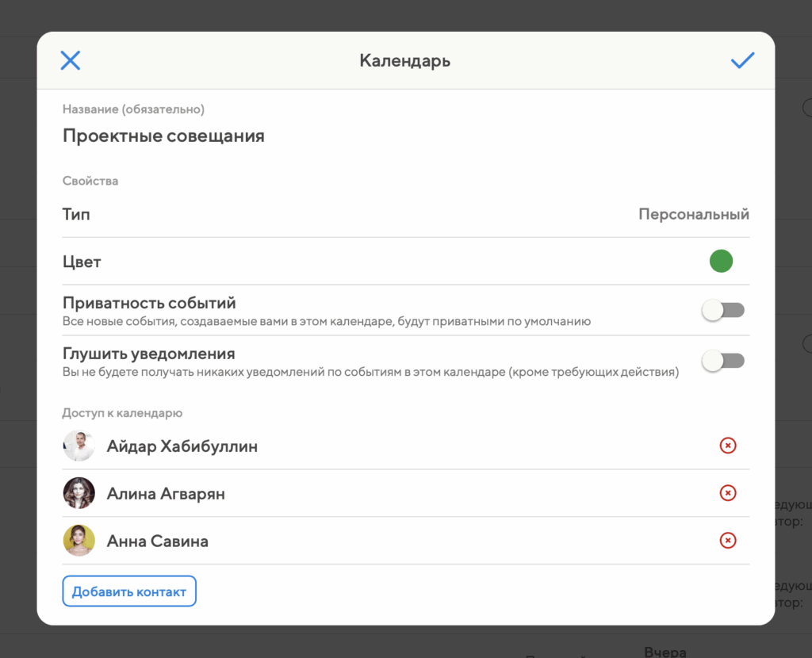Screen dimensions: 812x658
Task: Click the Календарь dialog title
Action: (x=405, y=60)
